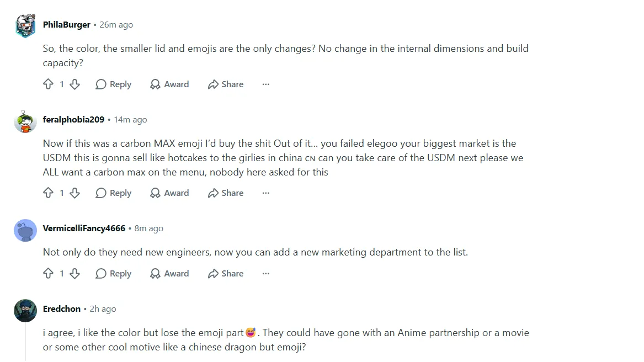Share PhilaBurger's comment
644x362 pixels.
coord(226,84)
